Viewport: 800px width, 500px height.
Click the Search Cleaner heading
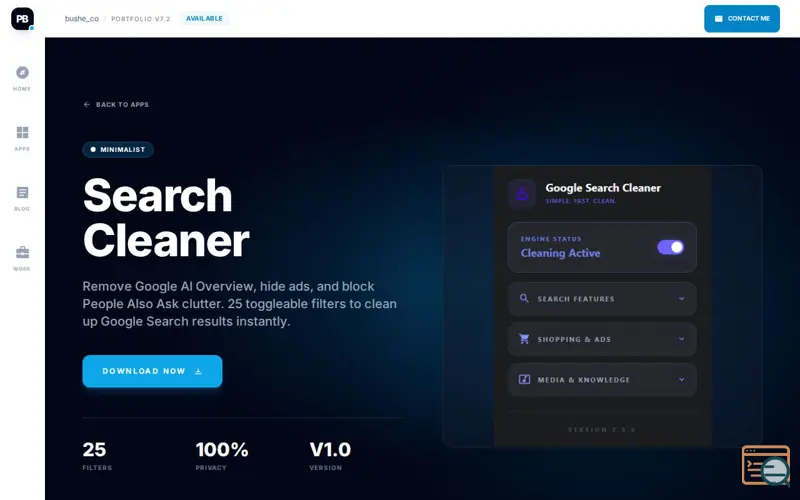pos(166,218)
